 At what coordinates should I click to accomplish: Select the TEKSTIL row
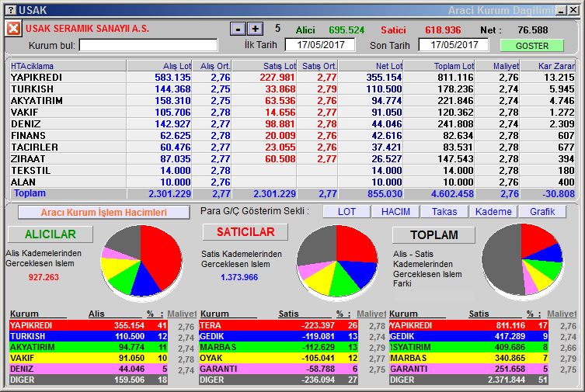click(292, 170)
